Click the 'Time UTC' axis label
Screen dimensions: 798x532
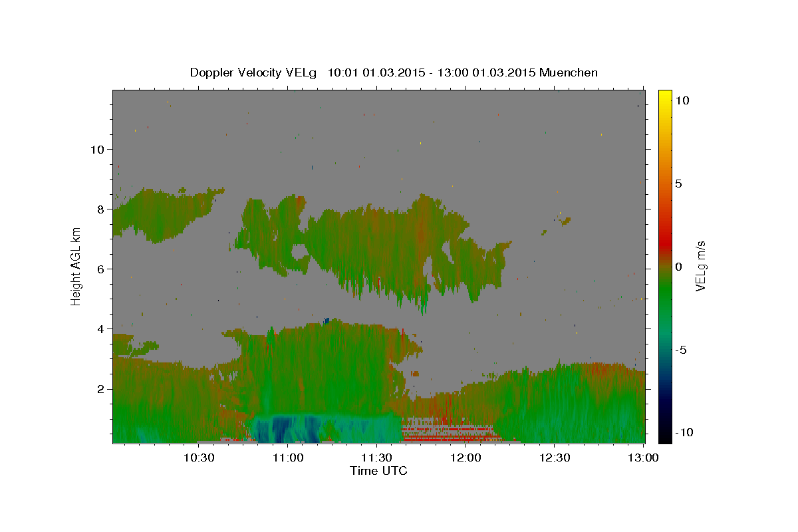378,471
